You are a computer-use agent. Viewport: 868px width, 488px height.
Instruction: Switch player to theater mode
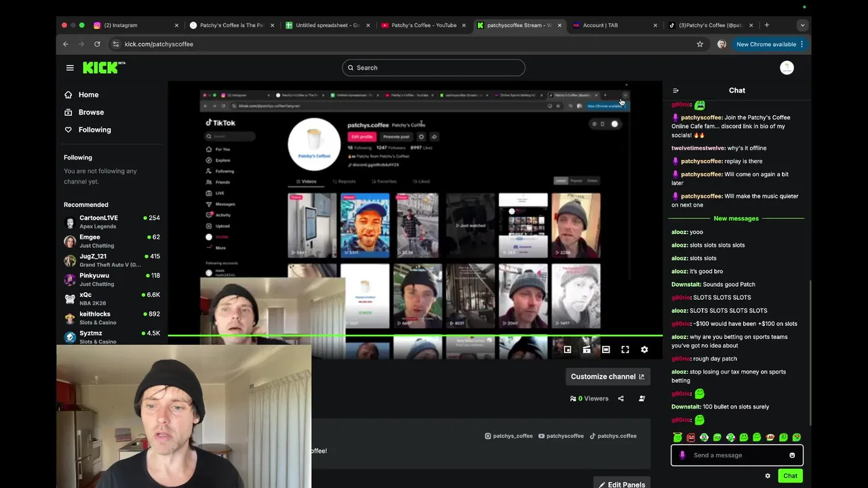coord(606,350)
